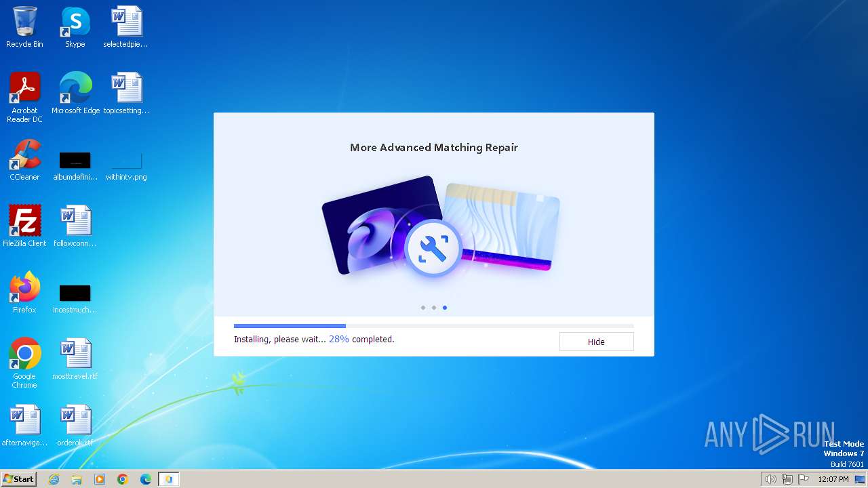Launch Edge from the taskbar

coord(146,479)
